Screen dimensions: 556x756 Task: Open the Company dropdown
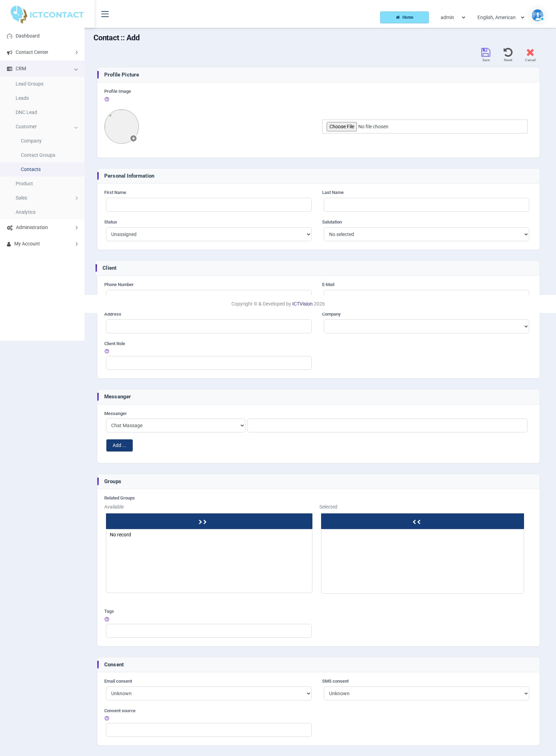[x=426, y=326]
